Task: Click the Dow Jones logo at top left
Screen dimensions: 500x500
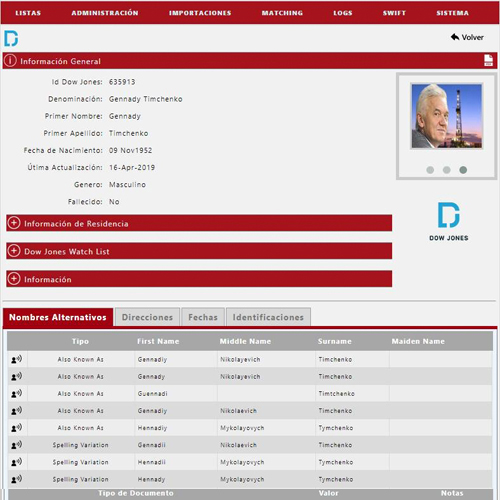Action: point(11,38)
